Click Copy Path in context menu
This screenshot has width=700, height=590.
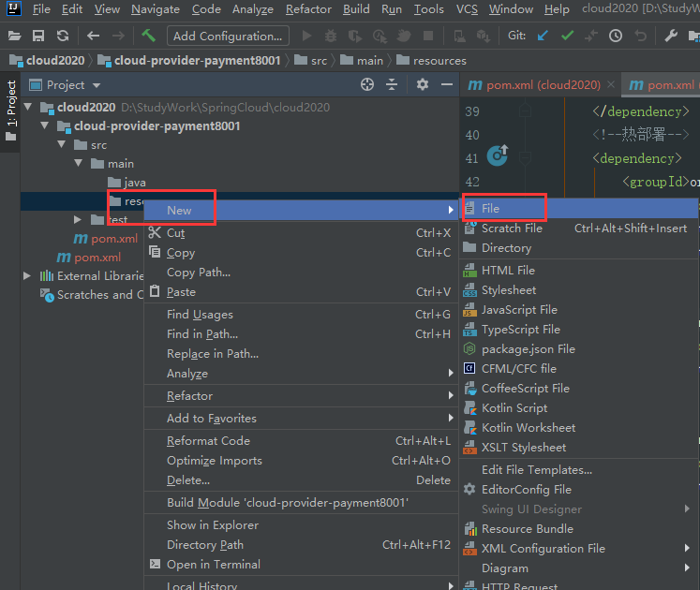click(301, 273)
